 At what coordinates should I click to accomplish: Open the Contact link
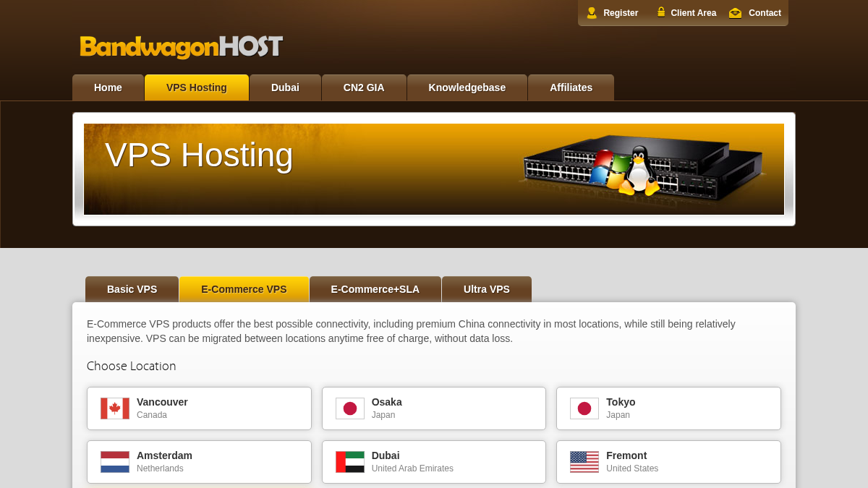pos(765,13)
